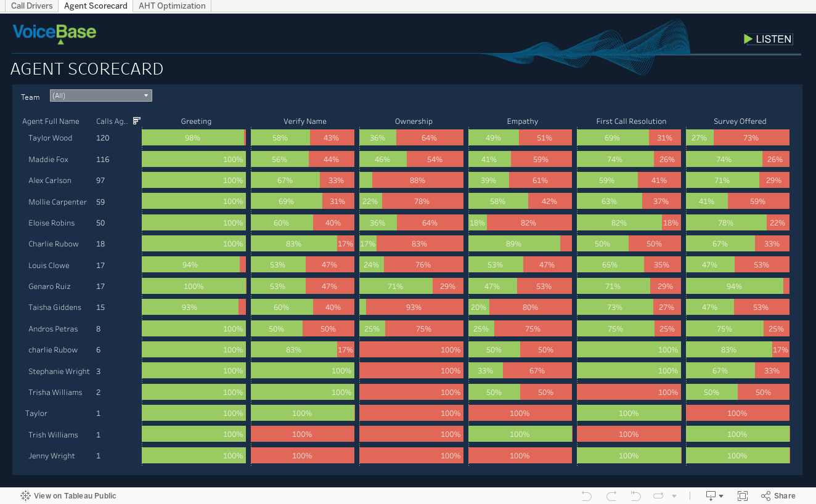This screenshot has height=504, width=816.
Task: Click the Survey Offered column header
Action: pos(740,121)
